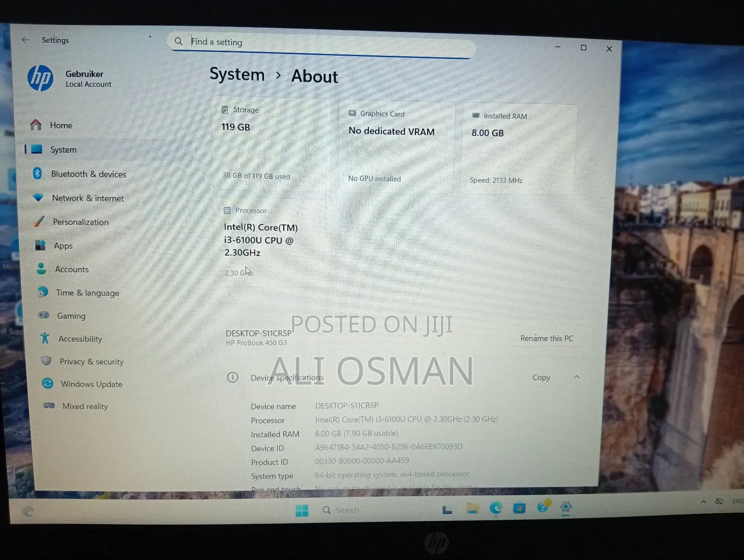
Task: Click the Accessibility figure icon
Action: (x=45, y=338)
